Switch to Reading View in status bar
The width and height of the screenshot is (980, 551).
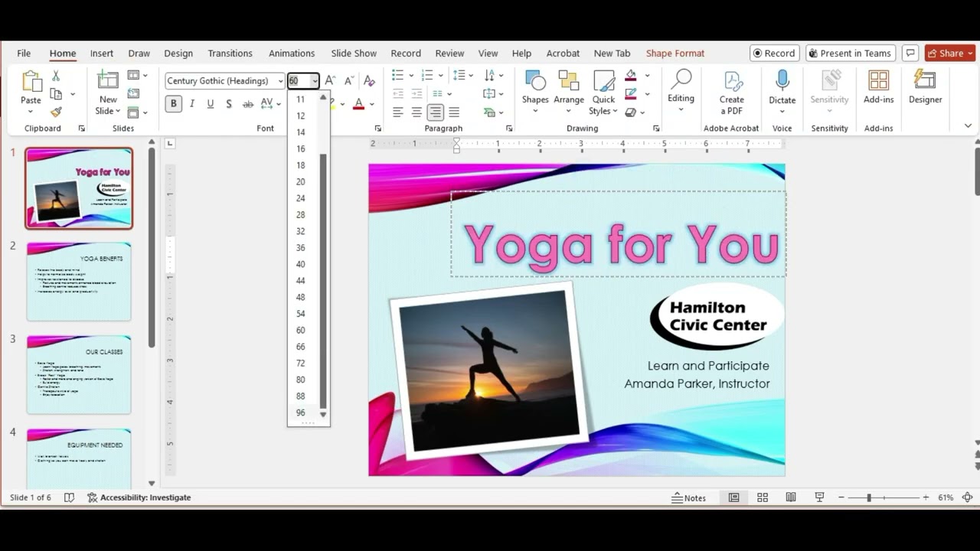point(791,497)
